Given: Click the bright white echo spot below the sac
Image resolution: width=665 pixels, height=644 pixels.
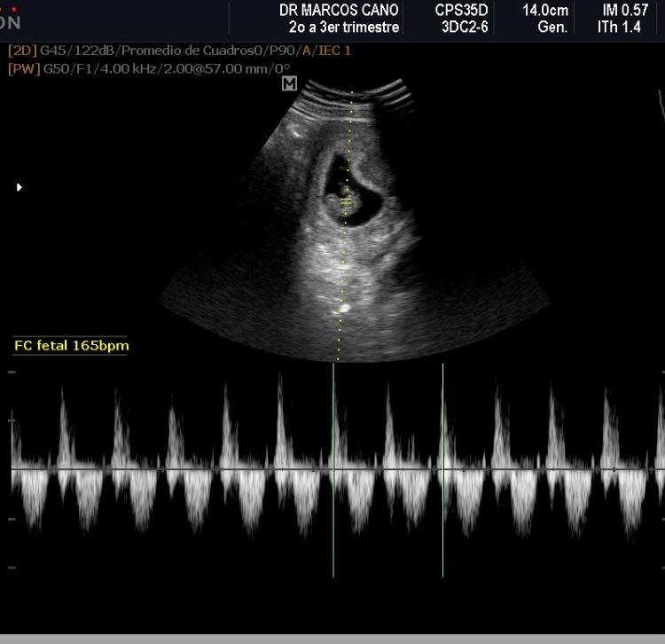Looking at the screenshot, I should (x=343, y=307).
